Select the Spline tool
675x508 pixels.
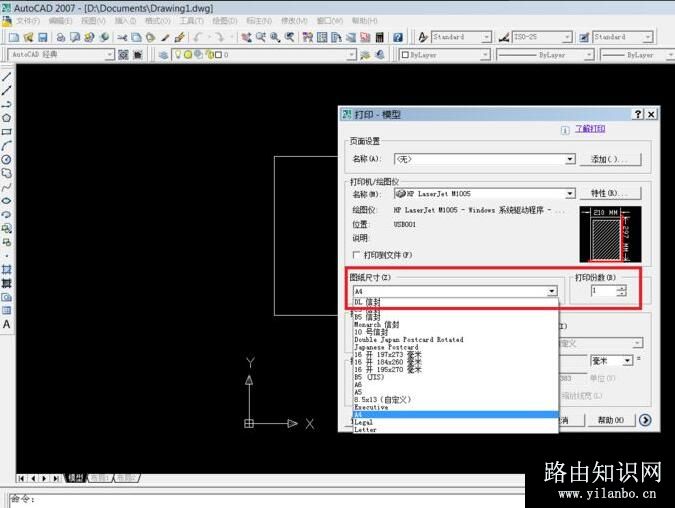pos(6,187)
